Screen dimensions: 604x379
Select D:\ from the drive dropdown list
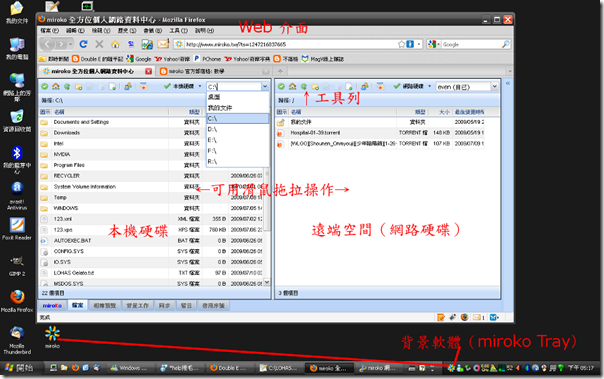(238, 129)
